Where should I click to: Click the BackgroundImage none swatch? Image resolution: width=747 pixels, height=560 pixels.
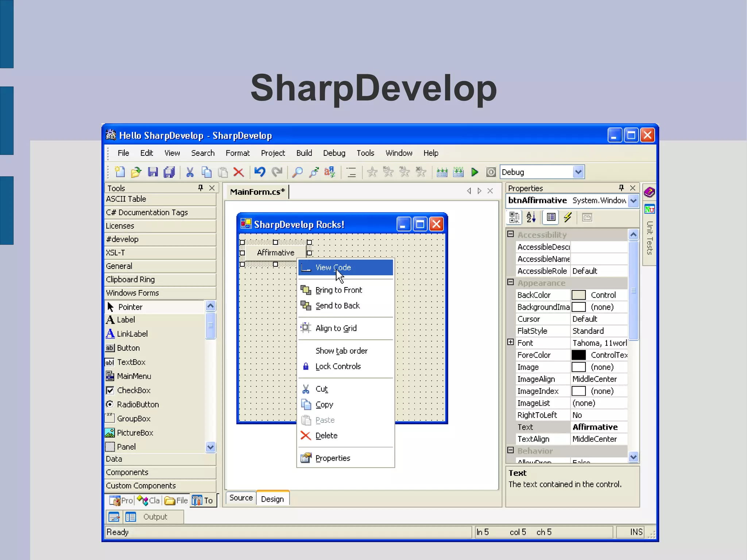[x=578, y=307]
